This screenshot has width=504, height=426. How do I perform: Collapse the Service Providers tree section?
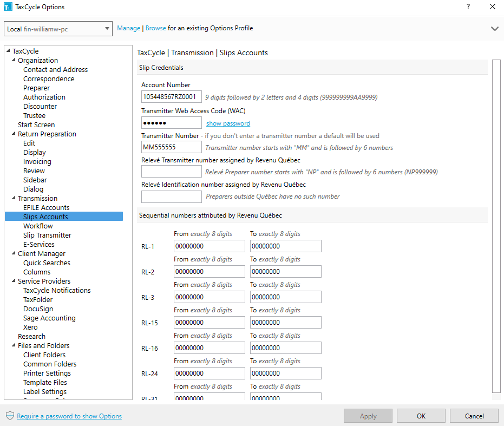point(14,281)
